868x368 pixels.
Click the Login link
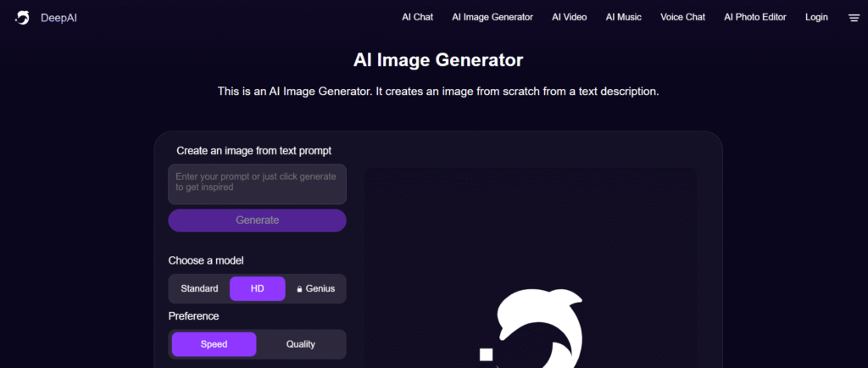click(816, 17)
